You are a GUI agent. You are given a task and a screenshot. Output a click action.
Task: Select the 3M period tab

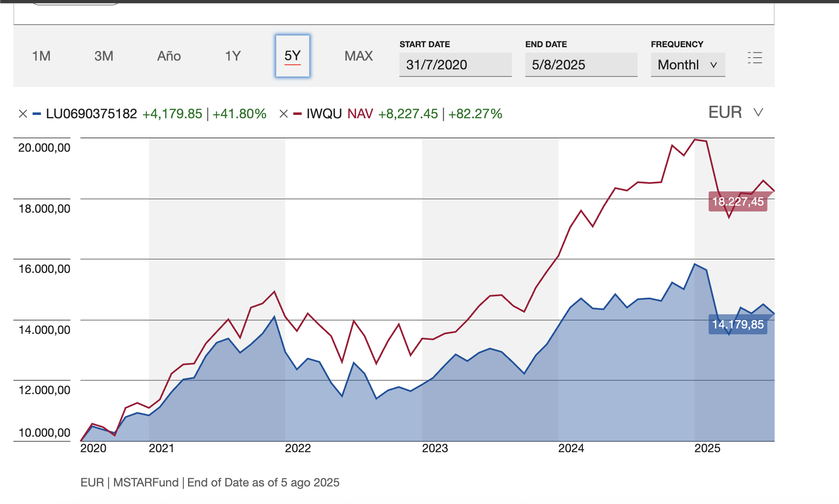click(104, 56)
